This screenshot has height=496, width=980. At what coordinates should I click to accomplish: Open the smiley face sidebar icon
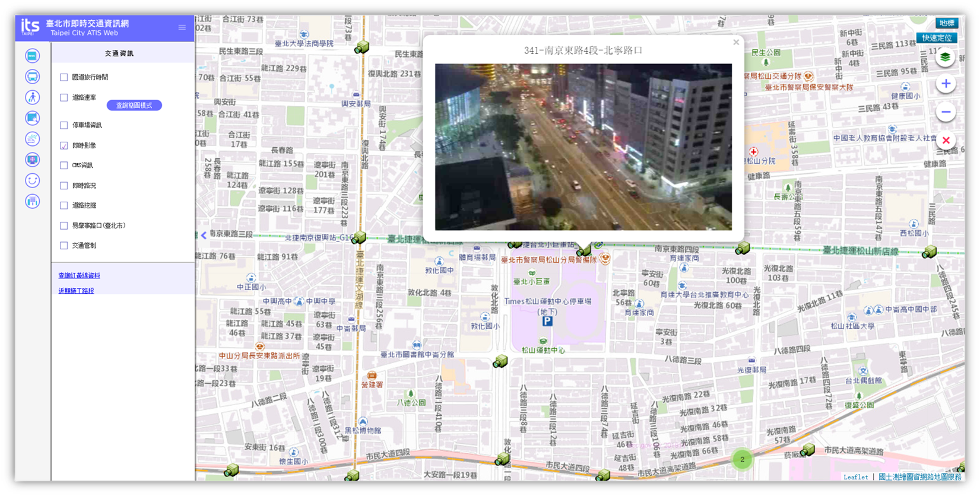33,180
